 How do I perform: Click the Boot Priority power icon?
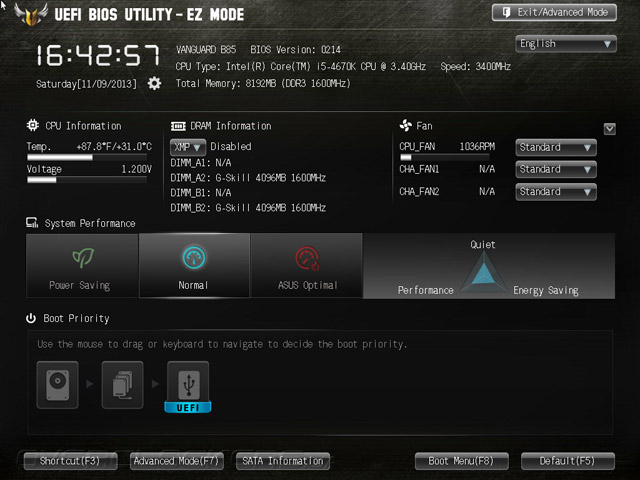31,318
